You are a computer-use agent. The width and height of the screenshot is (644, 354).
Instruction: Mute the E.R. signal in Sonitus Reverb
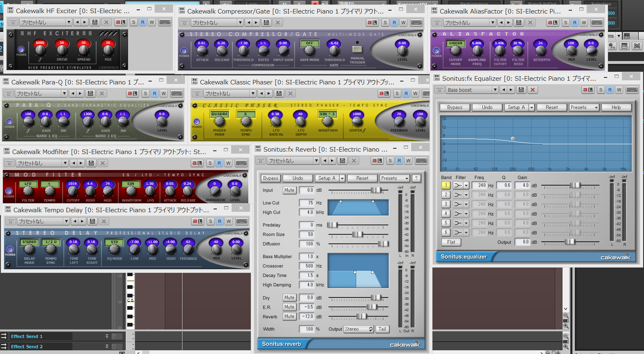tap(289, 307)
